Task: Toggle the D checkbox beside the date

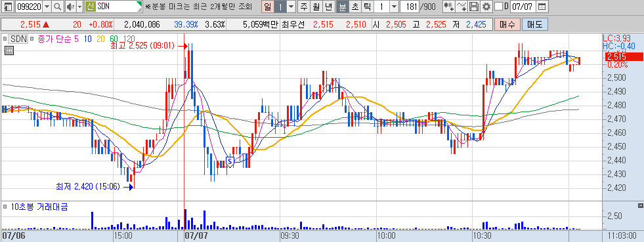Action: click(498, 7)
